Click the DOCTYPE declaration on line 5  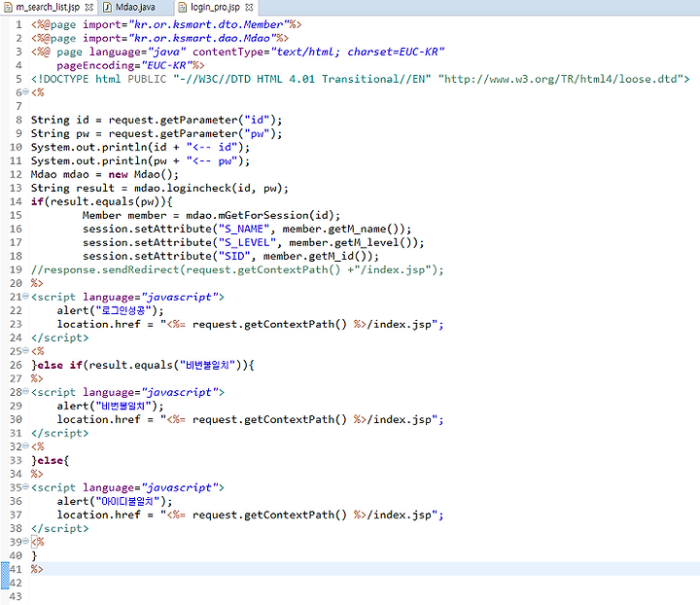point(361,79)
